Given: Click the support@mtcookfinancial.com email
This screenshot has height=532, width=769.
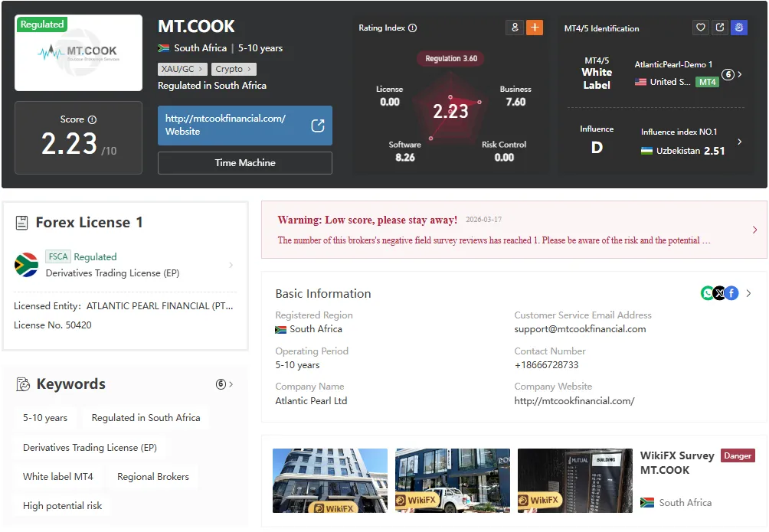Looking at the screenshot, I should coord(580,329).
